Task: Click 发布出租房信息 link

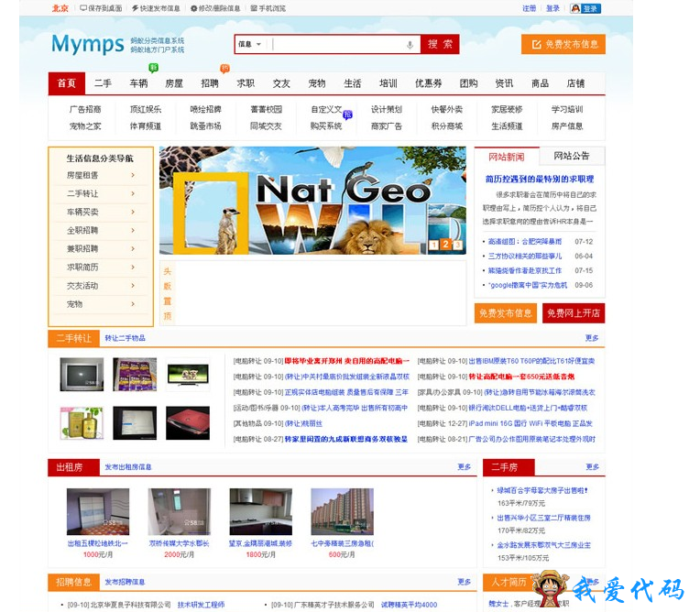Action: (128, 467)
